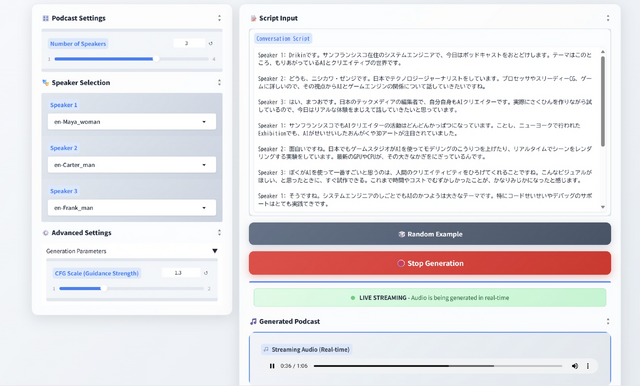Seek within the audio progress bar

point(438,366)
